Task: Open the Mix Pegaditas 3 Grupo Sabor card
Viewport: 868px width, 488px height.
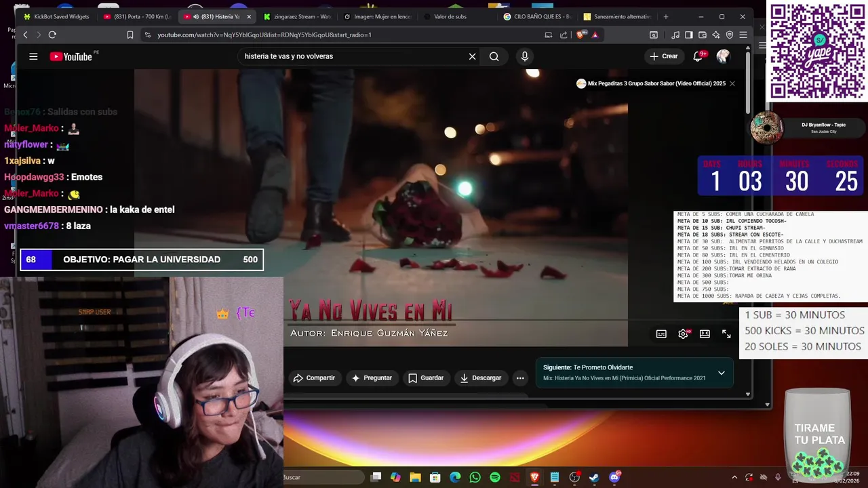Action: pyautogui.click(x=651, y=83)
